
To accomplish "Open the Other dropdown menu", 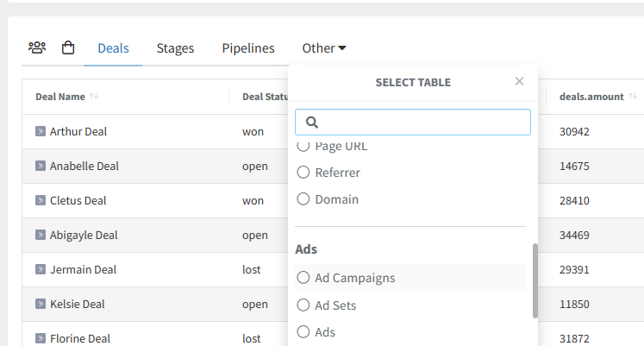I will (324, 48).
